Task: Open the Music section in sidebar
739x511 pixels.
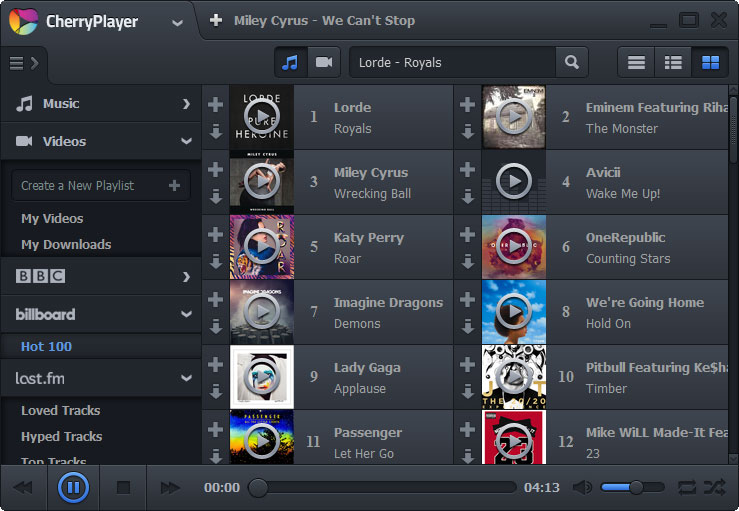Action: click(101, 104)
